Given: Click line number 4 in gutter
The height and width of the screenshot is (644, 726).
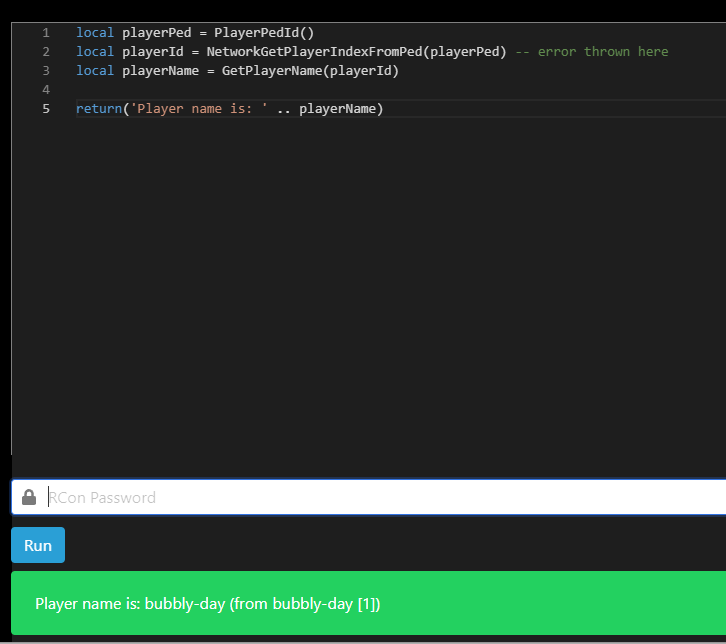Looking at the screenshot, I should point(46,90).
